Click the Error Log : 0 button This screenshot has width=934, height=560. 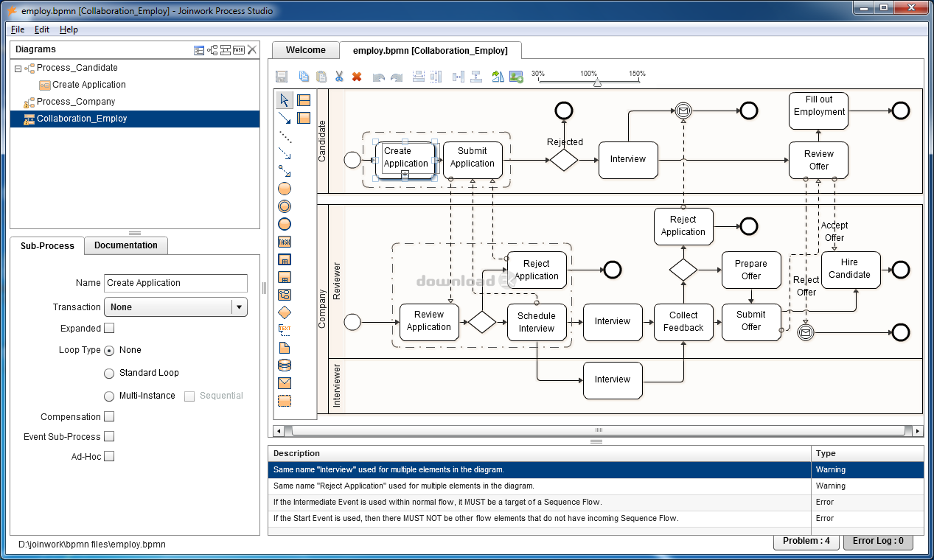coord(878,541)
